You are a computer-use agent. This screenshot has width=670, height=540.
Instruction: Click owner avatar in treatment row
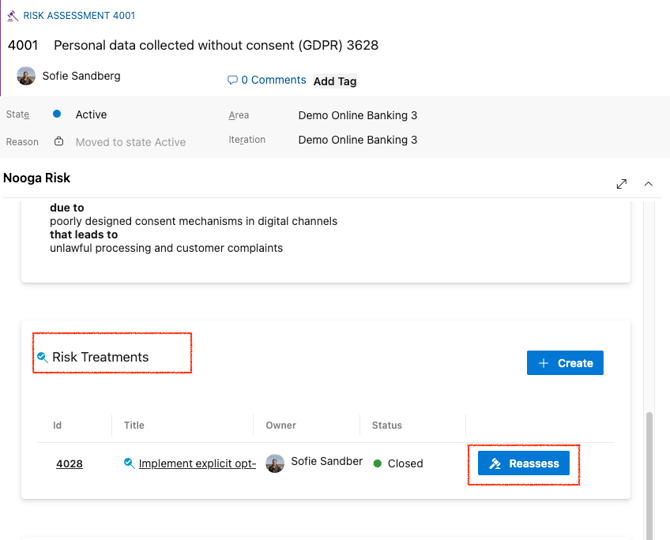[275, 463]
